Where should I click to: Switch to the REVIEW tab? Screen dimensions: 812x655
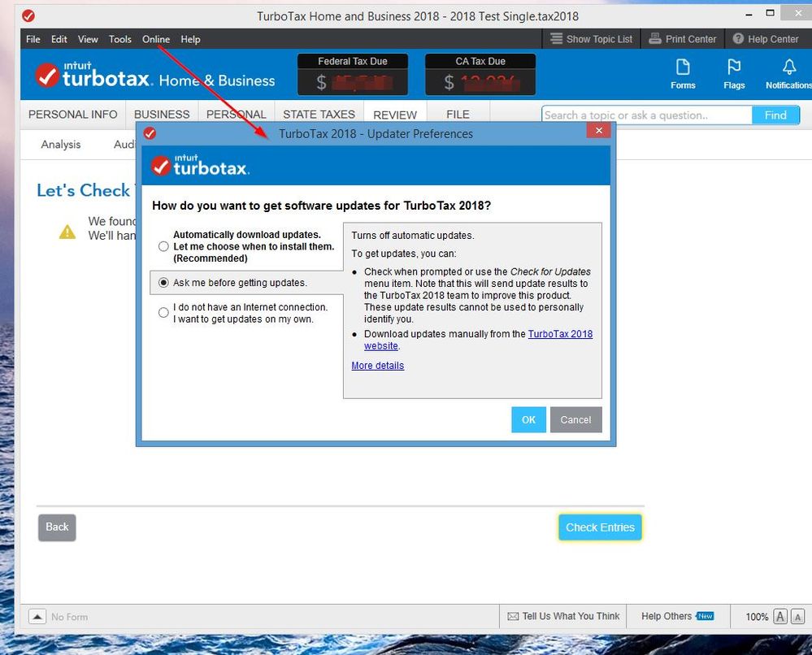(395, 115)
